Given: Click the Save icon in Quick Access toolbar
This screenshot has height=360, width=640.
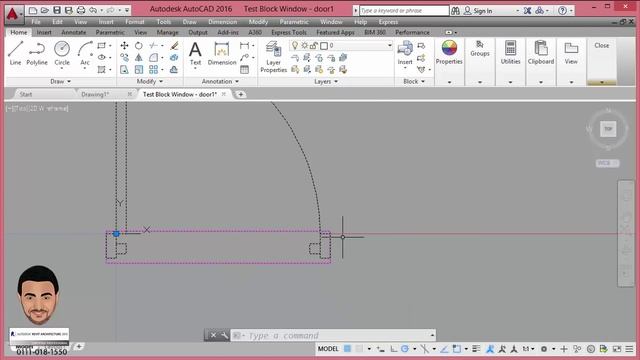Looking at the screenshot, I should 57,10.
